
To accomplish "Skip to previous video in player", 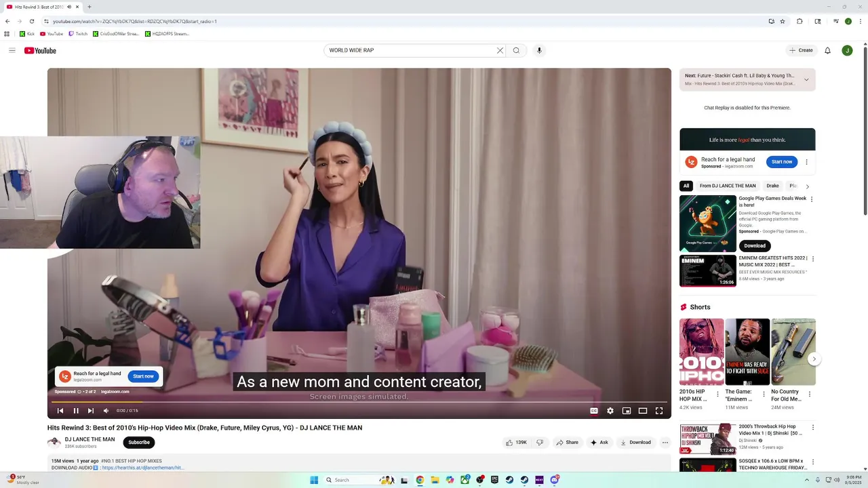I will point(60,411).
